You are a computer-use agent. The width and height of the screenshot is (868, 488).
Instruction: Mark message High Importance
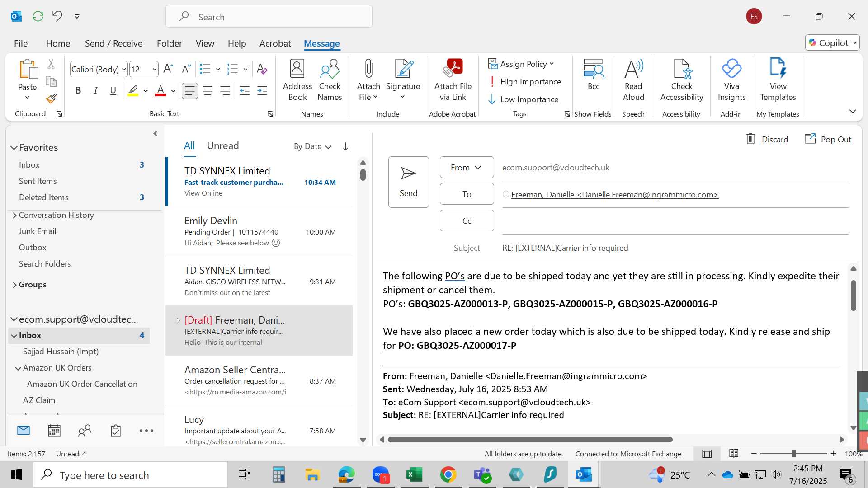(524, 81)
